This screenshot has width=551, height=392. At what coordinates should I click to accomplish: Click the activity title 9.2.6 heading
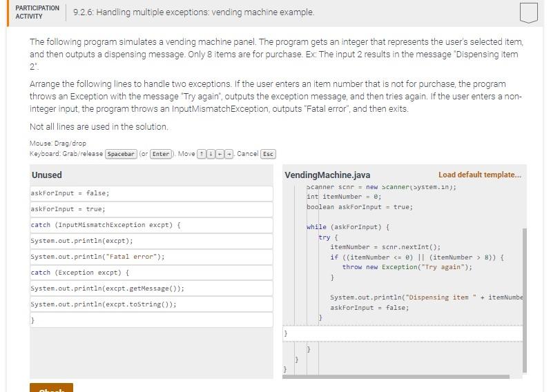[x=193, y=12]
